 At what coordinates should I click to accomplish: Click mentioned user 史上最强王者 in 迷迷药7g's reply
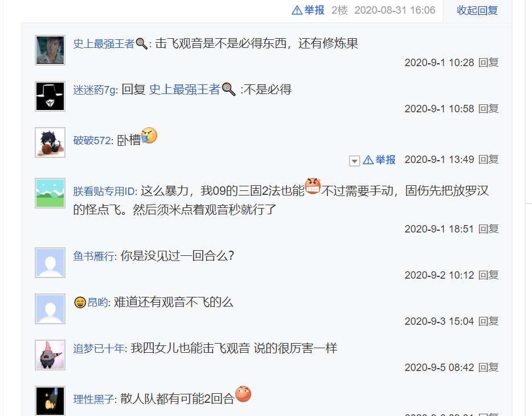(185, 89)
